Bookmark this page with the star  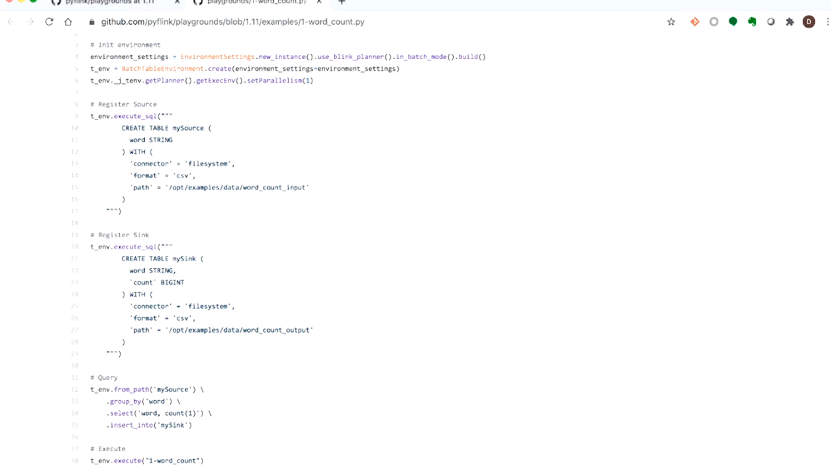click(x=671, y=22)
